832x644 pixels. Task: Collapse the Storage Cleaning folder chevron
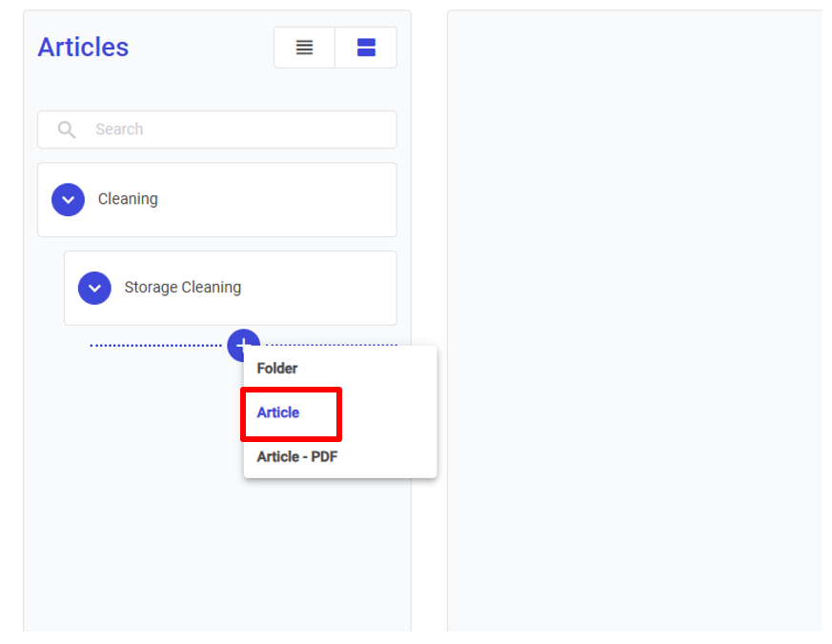pos(94,288)
